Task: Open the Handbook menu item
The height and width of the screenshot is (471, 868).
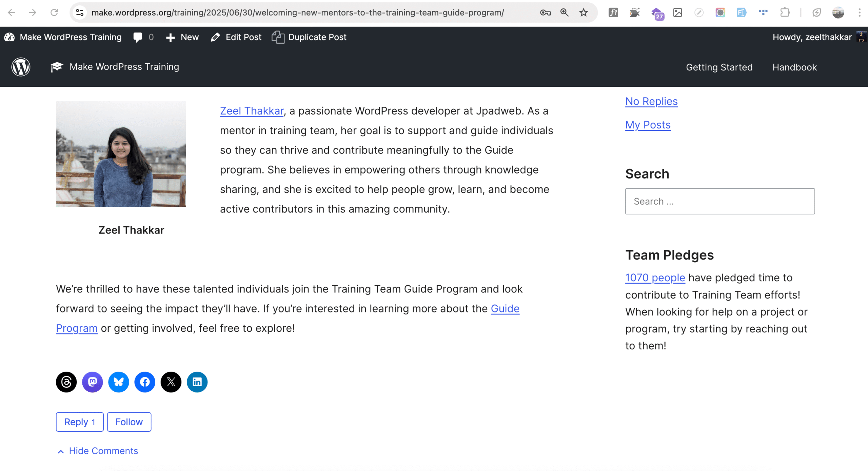Action: tap(794, 67)
